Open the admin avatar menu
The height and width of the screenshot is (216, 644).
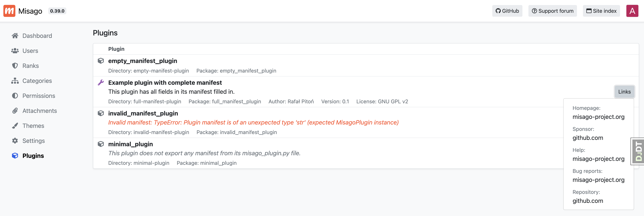632,11
